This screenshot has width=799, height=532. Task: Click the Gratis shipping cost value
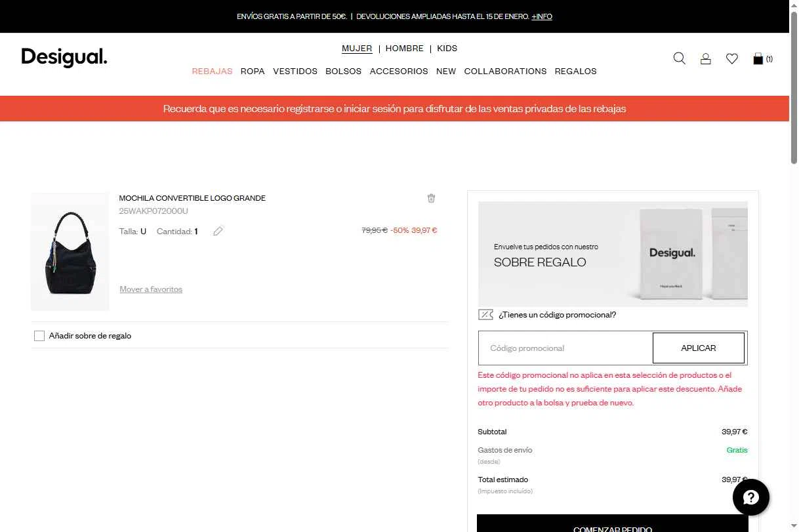737,450
